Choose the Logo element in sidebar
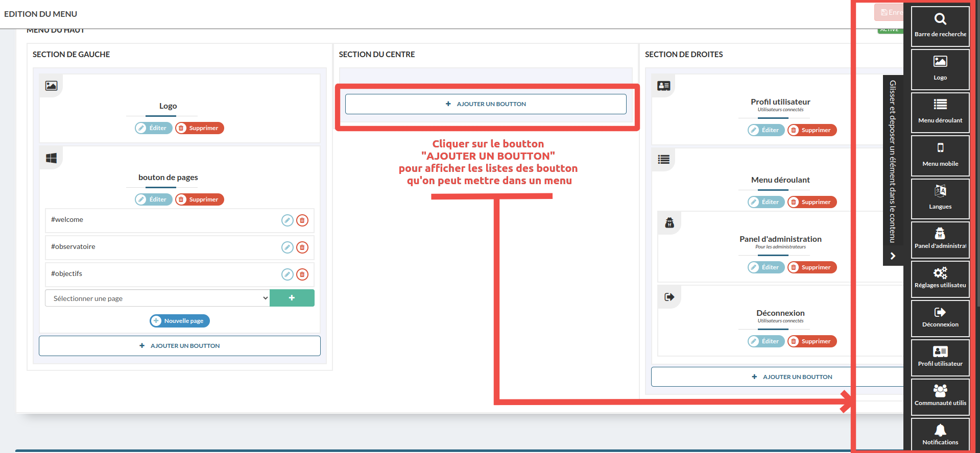Image resolution: width=980 pixels, height=453 pixels. point(940,68)
